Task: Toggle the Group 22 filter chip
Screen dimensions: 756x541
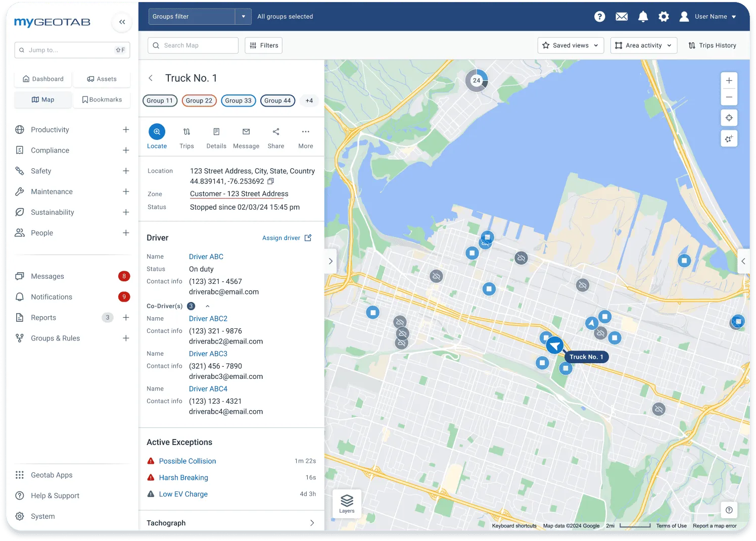Action: [199, 101]
